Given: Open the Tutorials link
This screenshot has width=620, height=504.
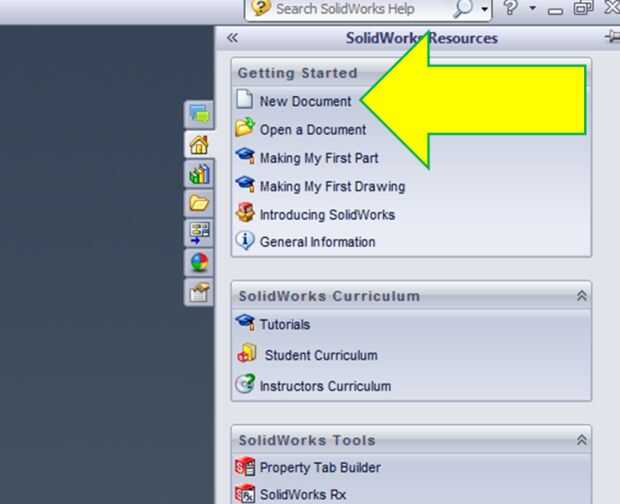Looking at the screenshot, I should (x=285, y=325).
